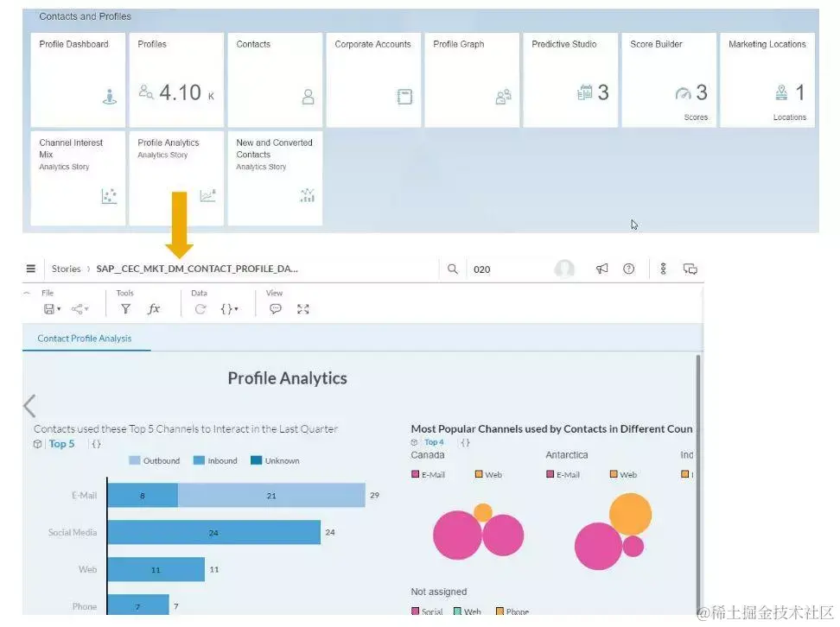
Task: Click the Contacts tile person icon
Action: click(x=308, y=97)
